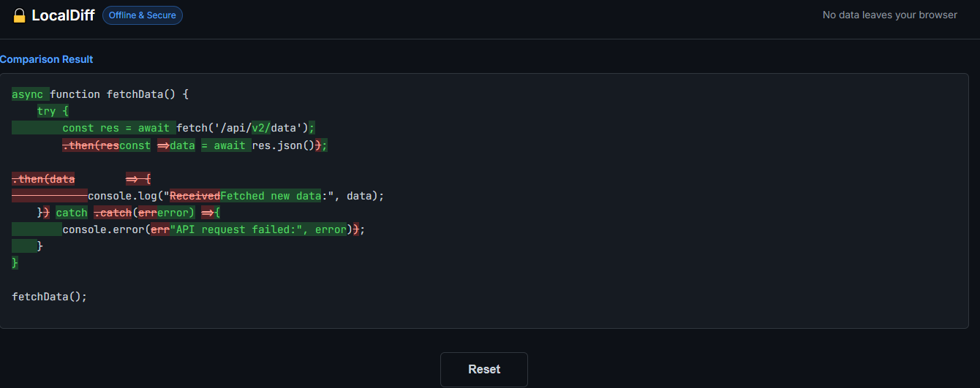Click the 'fetchData();' call line

coord(49,297)
